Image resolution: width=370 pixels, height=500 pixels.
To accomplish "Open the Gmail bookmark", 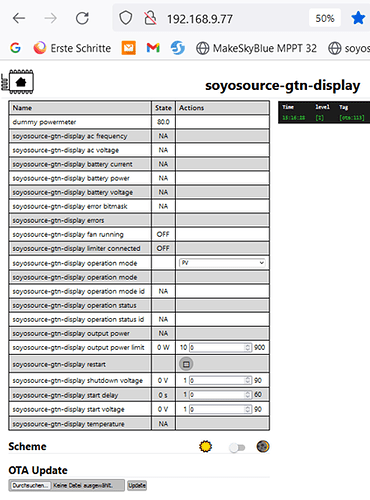I will (x=153, y=48).
